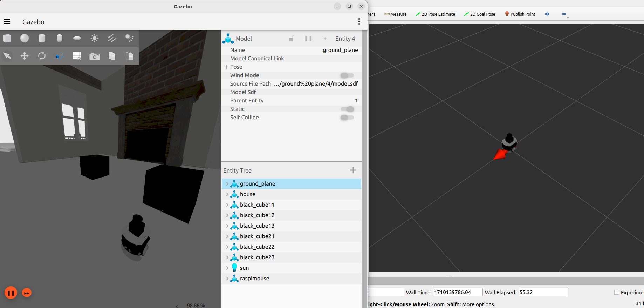Image resolution: width=644 pixels, height=308 pixels.
Task: Open the Gazebo hamburger menu
Action: [7, 22]
